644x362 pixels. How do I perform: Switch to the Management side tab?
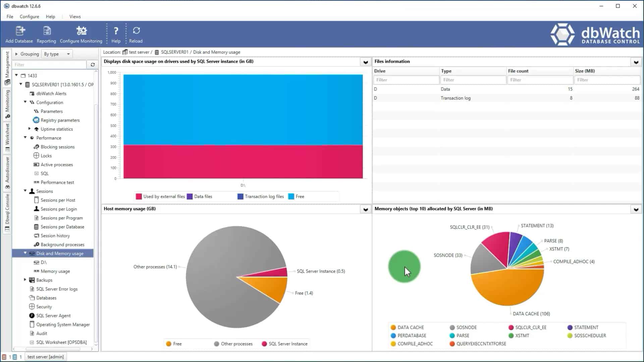coord(7,68)
